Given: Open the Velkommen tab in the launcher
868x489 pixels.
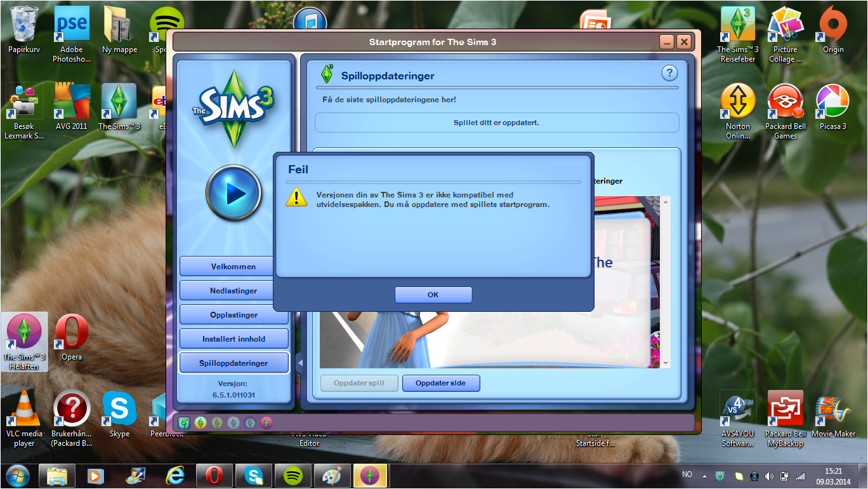Looking at the screenshot, I should click(233, 267).
